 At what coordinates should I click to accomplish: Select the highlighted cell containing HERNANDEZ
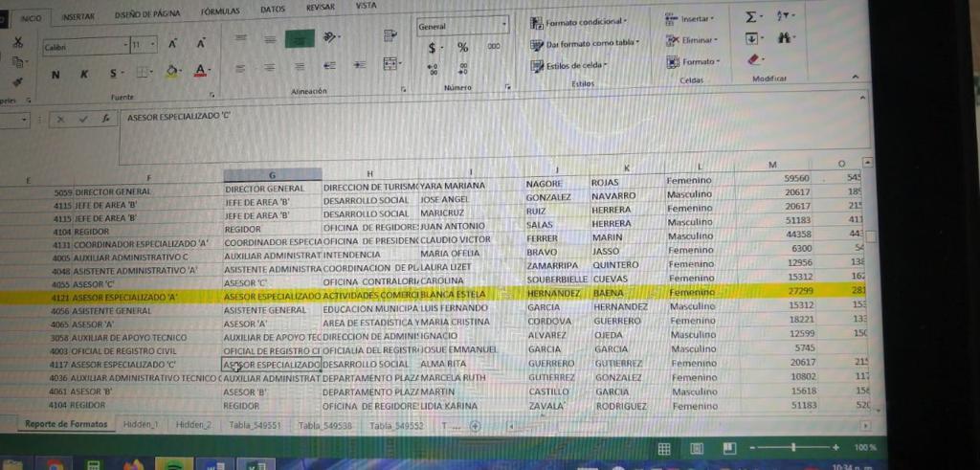[553, 293]
